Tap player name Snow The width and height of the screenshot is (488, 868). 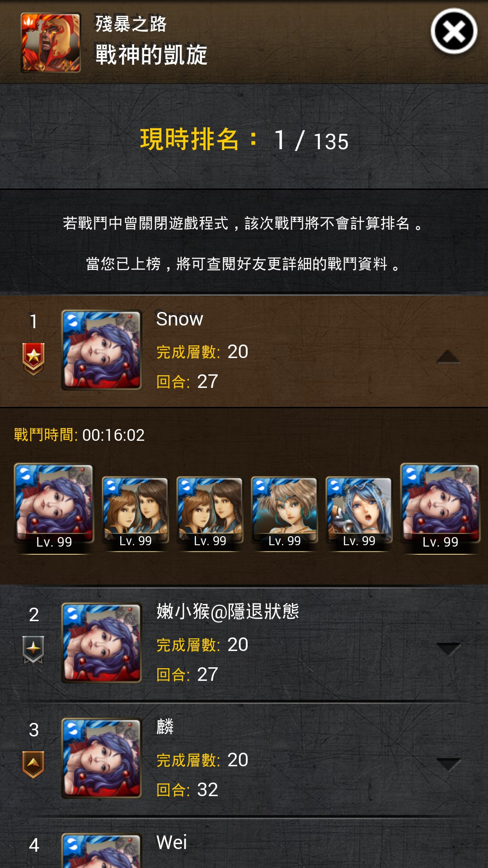[179, 319]
